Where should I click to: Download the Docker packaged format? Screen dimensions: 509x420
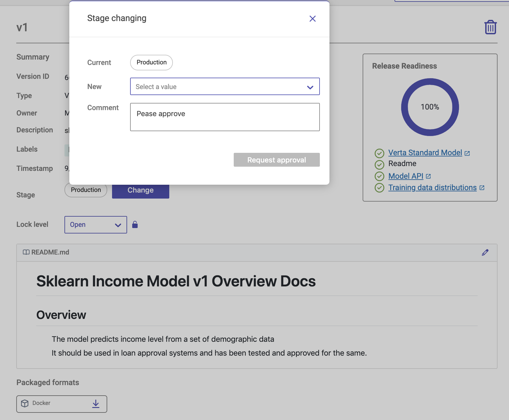point(96,404)
